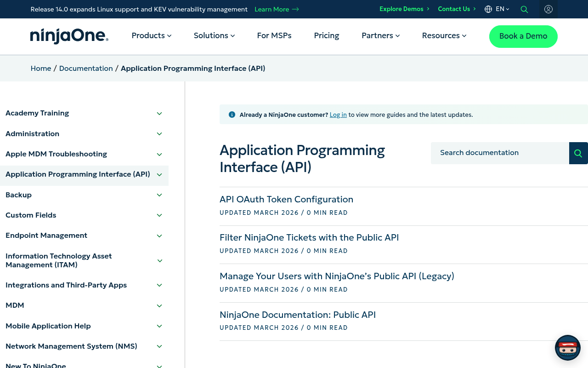
Task: Open API OAuth Token Configuration article
Action: coord(286,199)
